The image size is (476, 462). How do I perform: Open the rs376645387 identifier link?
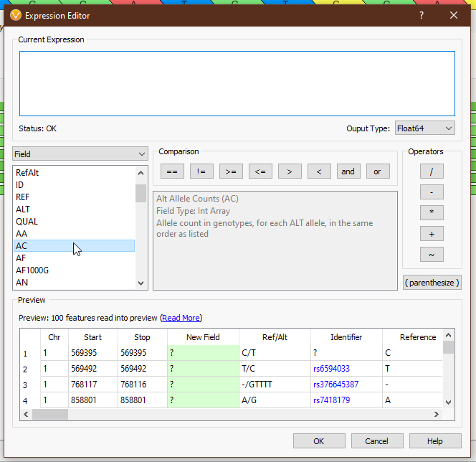pyautogui.click(x=335, y=385)
